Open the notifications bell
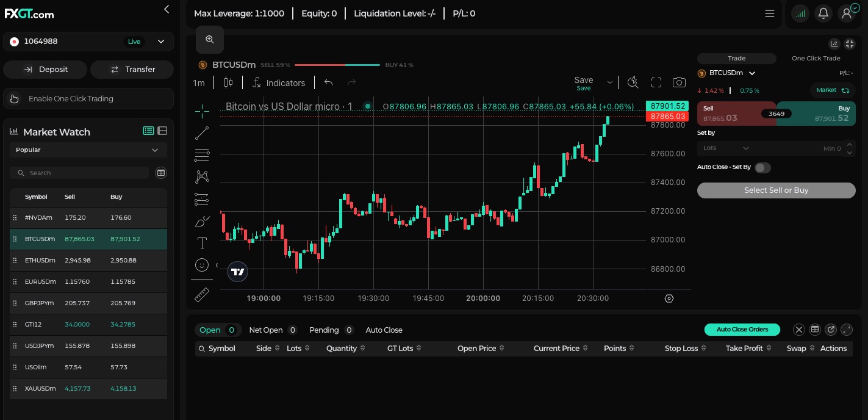Image resolution: width=868 pixels, height=420 pixels. (x=823, y=13)
